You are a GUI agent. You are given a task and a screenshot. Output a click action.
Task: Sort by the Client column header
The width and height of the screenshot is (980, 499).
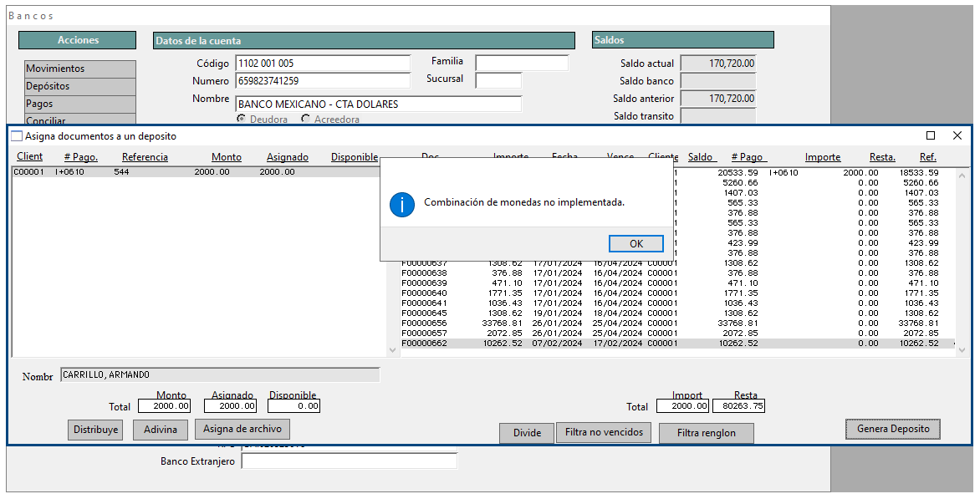click(29, 156)
